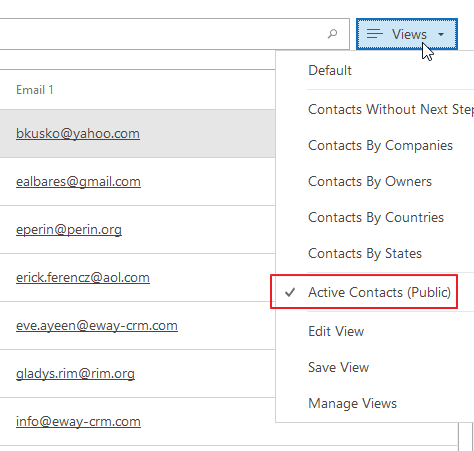Open the Views dropdown arrow

click(x=441, y=34)
